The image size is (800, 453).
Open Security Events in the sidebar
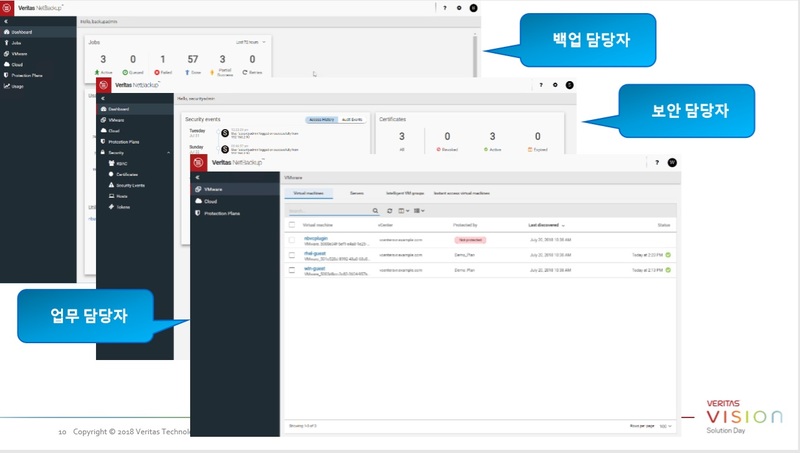pos(127,185)
